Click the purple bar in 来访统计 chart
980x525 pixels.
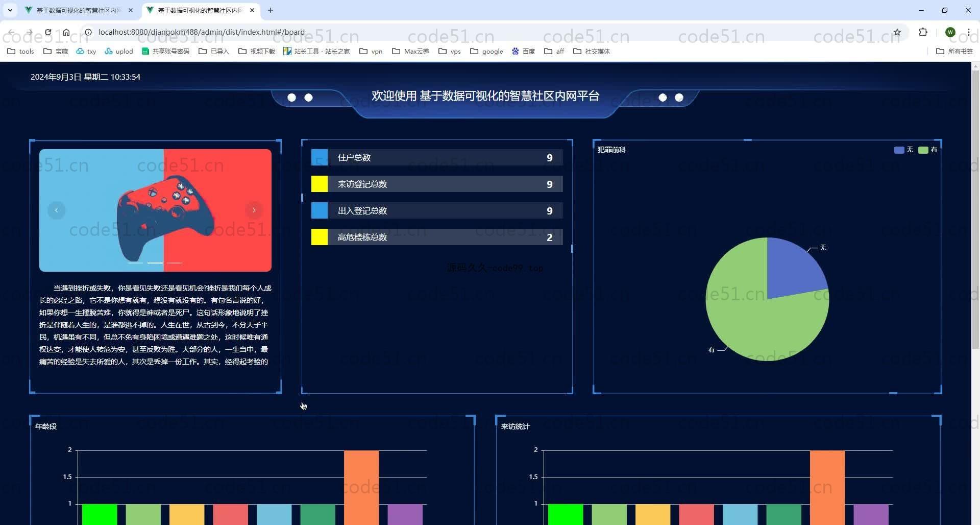(871, 515)
